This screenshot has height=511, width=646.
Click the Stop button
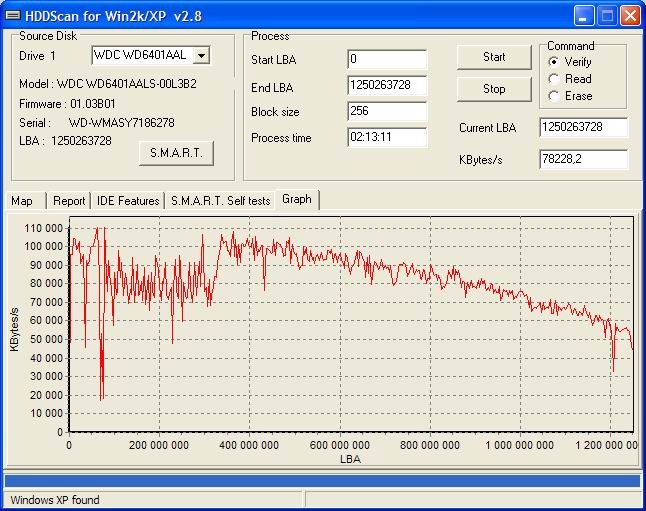pos(494,89)
